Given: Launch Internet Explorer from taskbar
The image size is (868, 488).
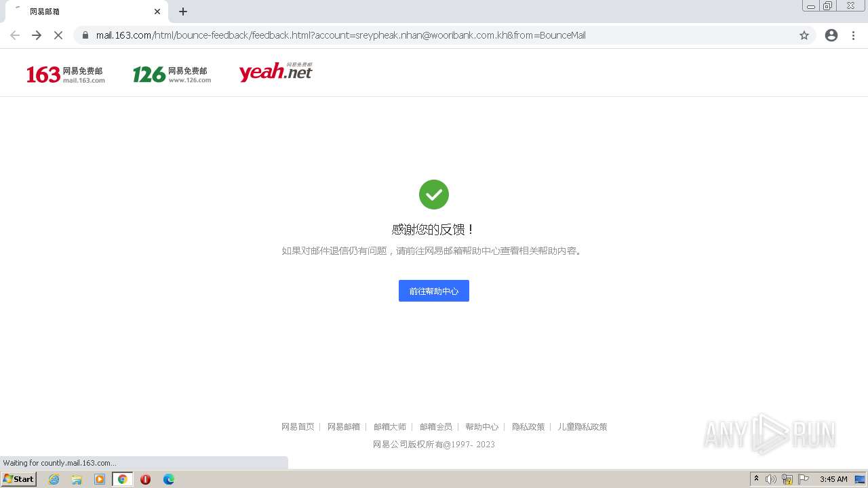Looking at the screenshot, I should (54, 479).
